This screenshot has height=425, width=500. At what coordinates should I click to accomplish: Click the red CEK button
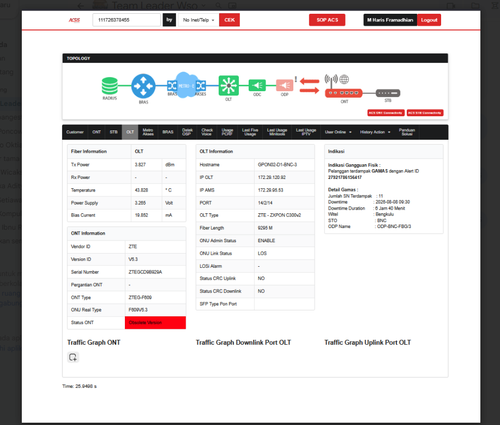point(229,20)
